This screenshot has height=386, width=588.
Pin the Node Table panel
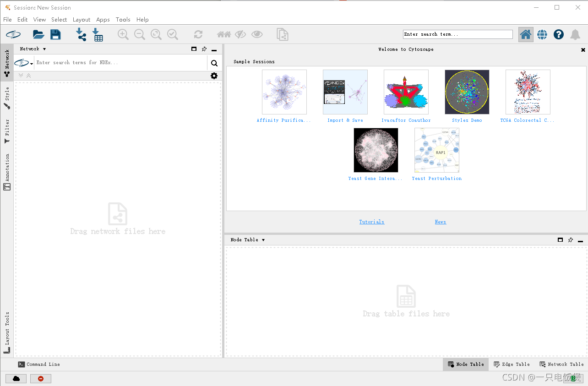570,240
